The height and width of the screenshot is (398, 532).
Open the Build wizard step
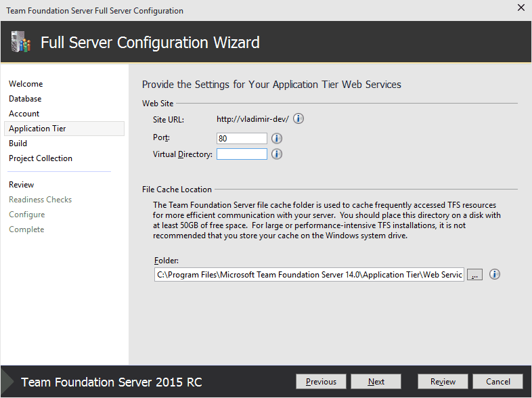tap(18, 143)
